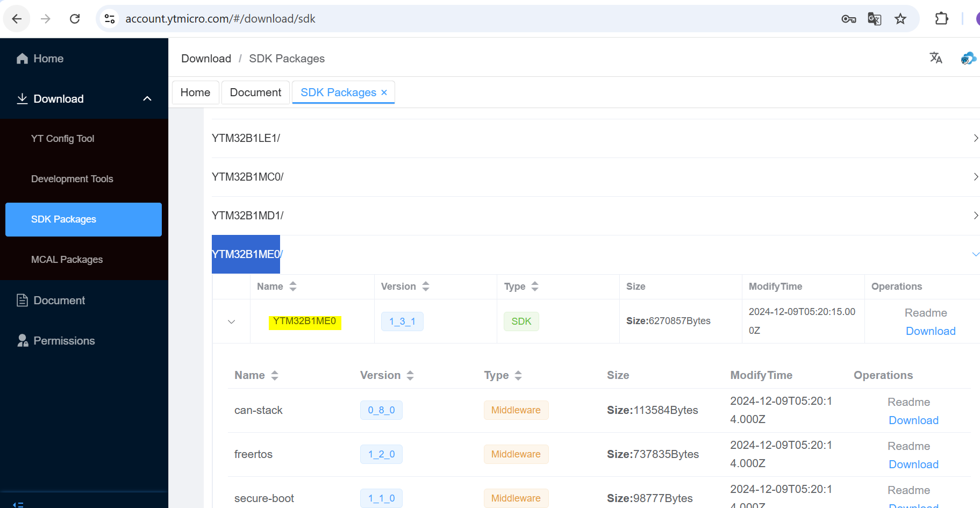Open the Readme for can-stack
This screenshot has width=980, height=508.
(x=909, y=402)
